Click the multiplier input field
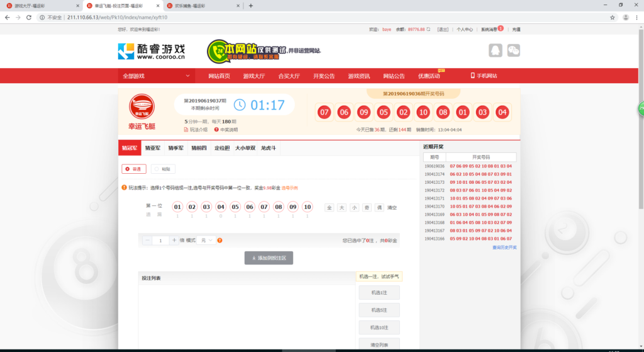Viewport: 644px width, 352px height. [x=160, y=241]
